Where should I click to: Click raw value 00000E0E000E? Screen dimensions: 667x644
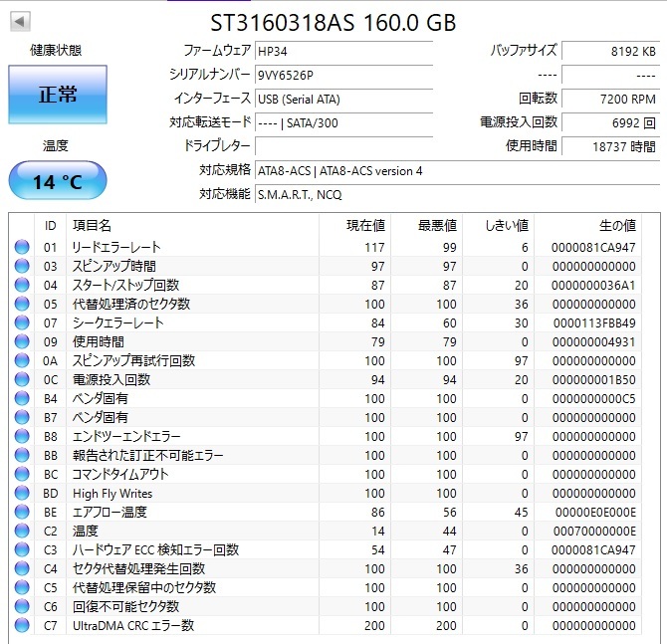(x=595, y=513)
